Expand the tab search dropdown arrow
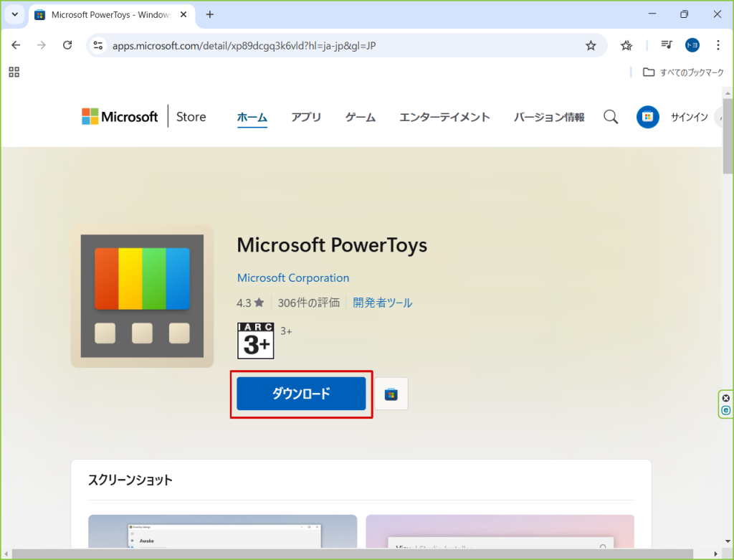 click(x=14, y=14)
